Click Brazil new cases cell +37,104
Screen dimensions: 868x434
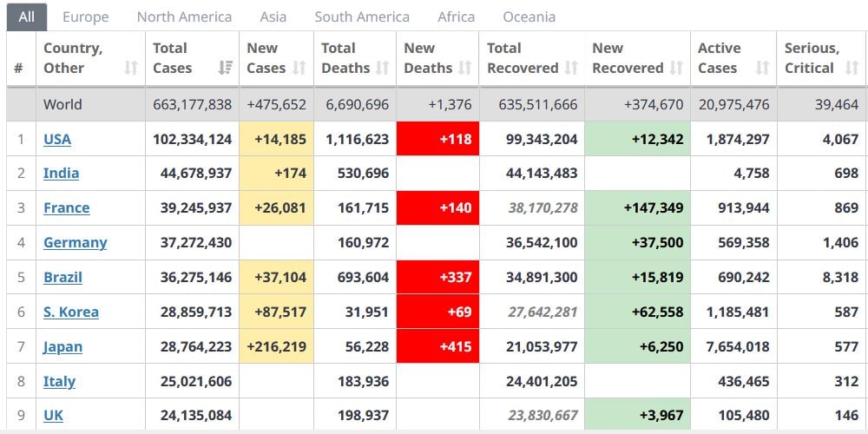276,278
